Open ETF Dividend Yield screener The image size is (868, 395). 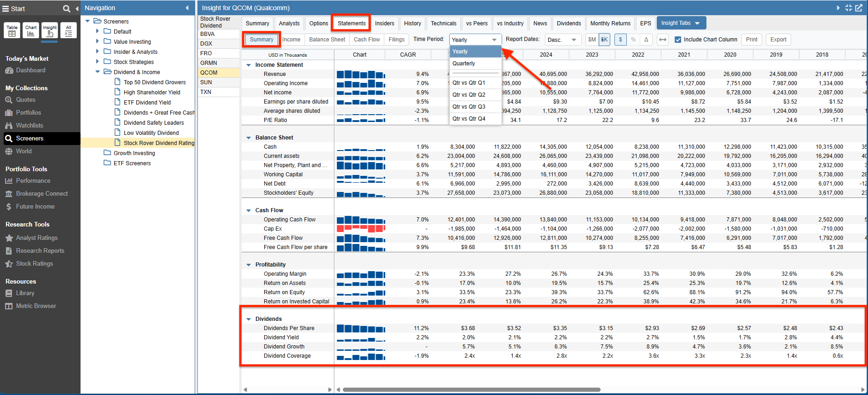[147, 103]
